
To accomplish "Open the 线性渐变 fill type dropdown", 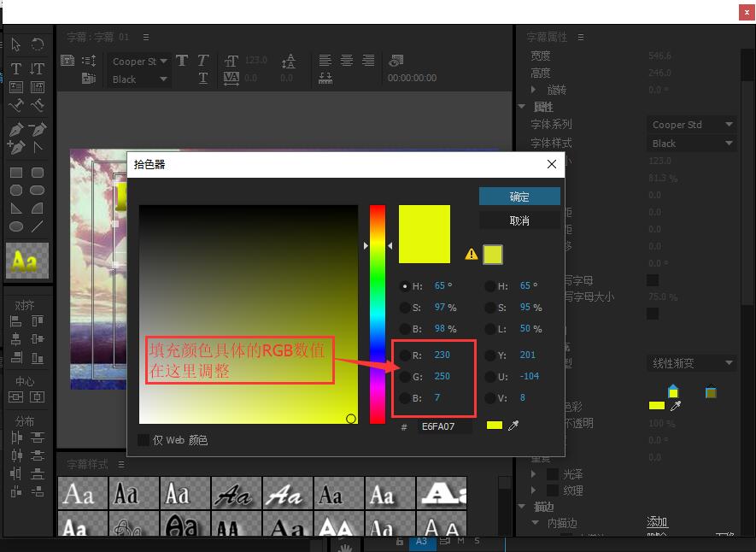I will click(691, 363).
